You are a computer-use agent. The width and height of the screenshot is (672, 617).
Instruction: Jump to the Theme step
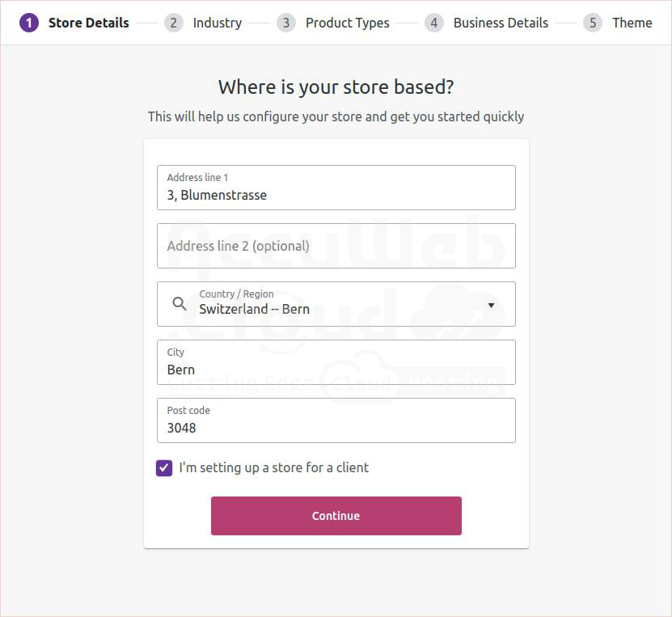coord(632,23)
